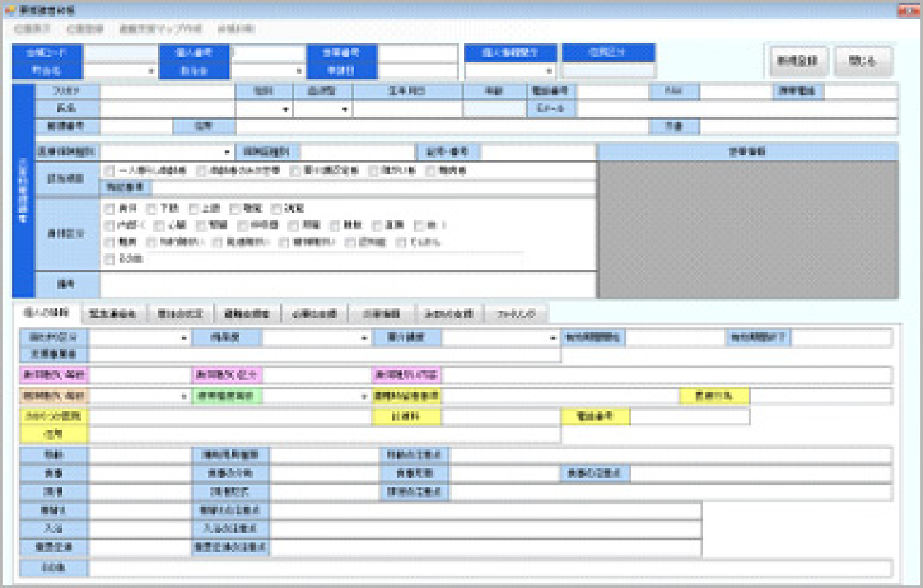This screenshot has width=923, height=588.
Task: Open the 避難支援マップ作成 menu item
Action: tap(161, 29)
